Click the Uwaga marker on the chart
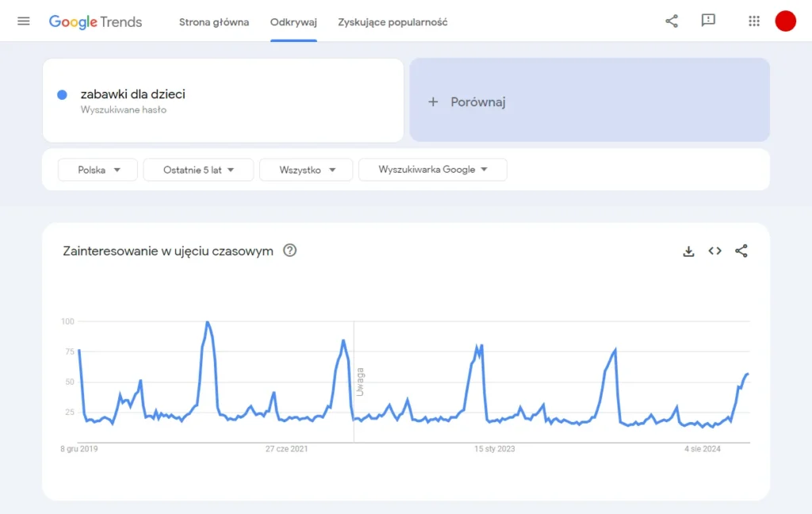812x514 pixels. pyautogui.click(x=361, y=381)
